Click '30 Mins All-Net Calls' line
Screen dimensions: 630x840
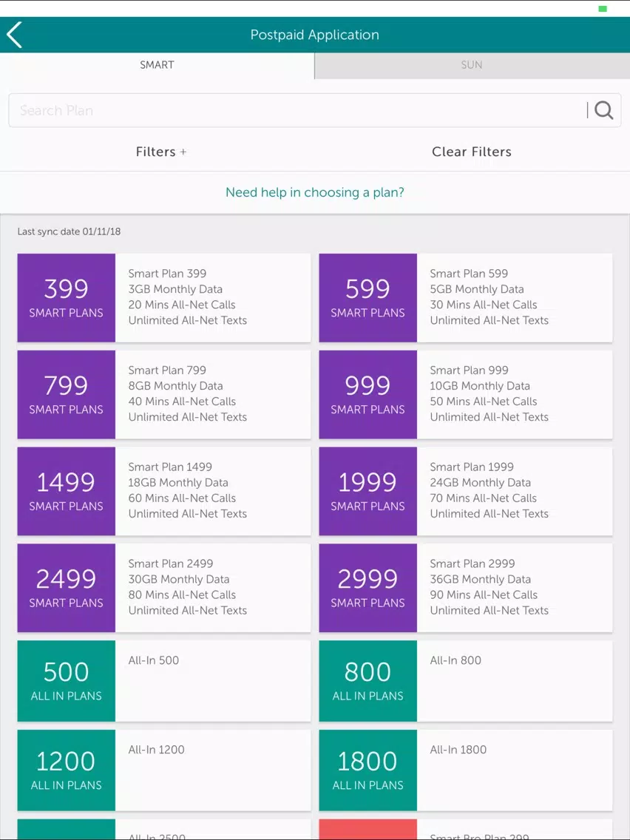pos(483,305)
